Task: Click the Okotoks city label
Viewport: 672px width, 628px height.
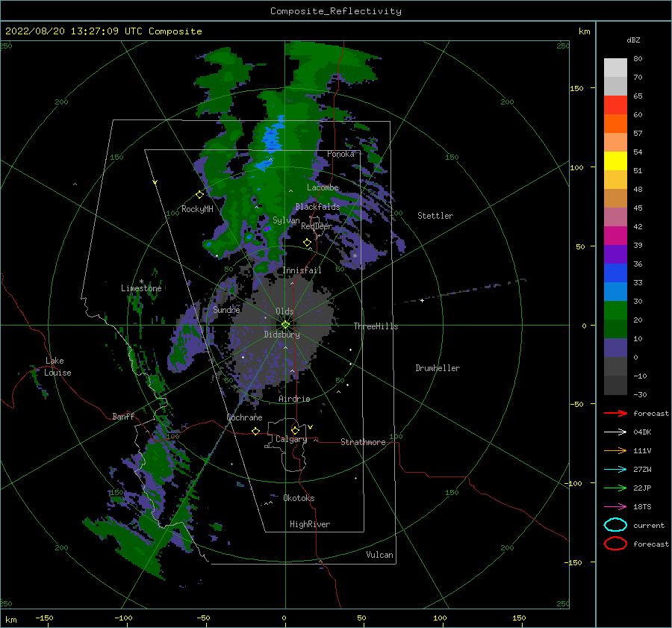Action: pos(299,499)
